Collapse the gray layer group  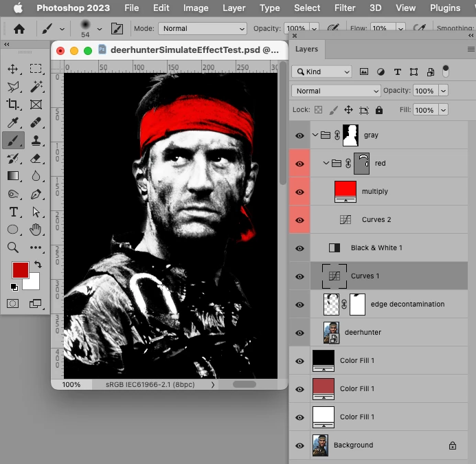pos(315,134)
